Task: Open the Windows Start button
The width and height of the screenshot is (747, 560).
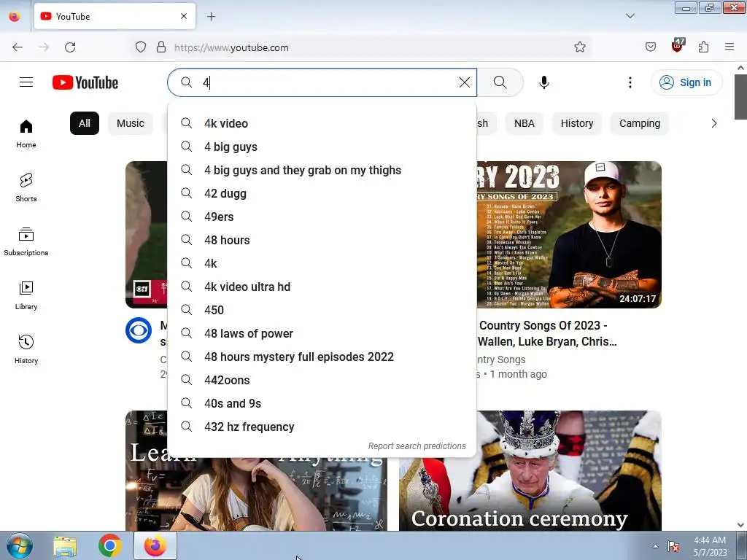Action: [x=20, y=545]
